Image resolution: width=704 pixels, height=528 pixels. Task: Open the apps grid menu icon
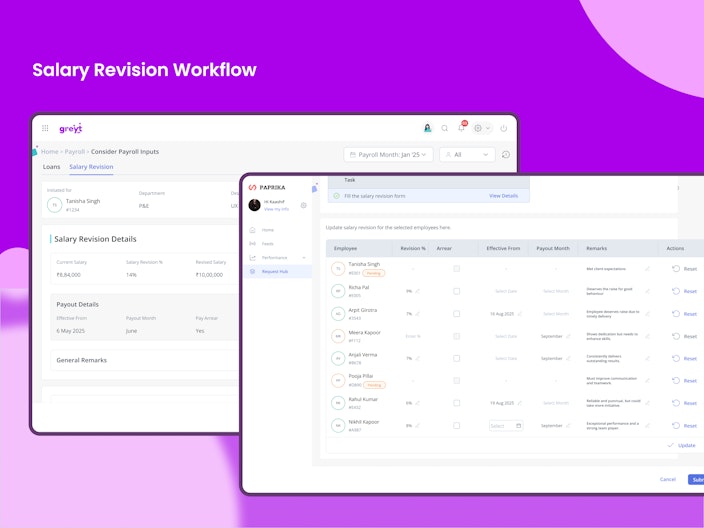coord(45,128)
